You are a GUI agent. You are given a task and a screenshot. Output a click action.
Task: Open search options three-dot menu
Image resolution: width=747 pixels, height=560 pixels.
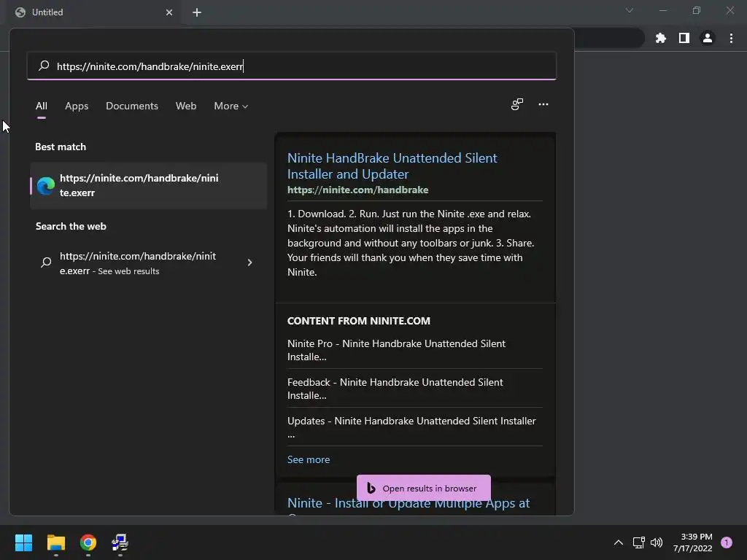tap(543, 104)
